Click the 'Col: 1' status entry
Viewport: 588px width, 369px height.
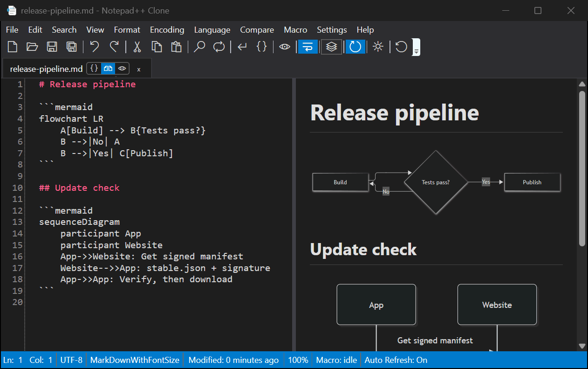41,360
